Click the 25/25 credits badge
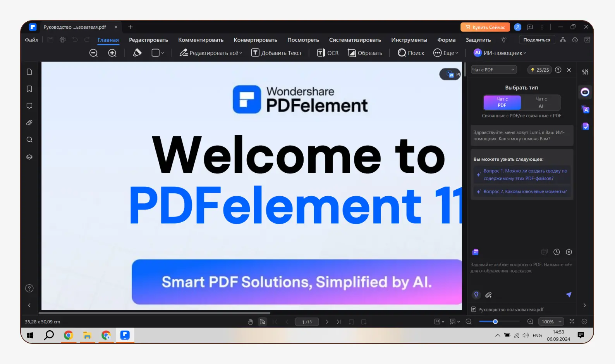Viewport: 615px width, 364px height. tap(539, 70)
